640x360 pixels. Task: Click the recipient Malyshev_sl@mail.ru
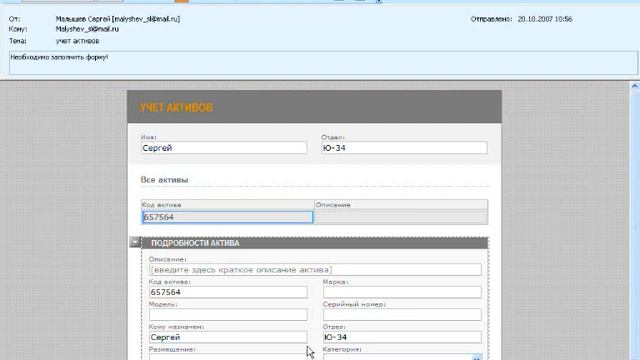point(87,29)
